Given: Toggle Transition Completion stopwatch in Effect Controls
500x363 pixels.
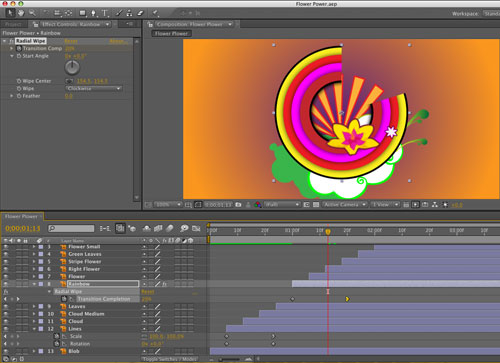Looking at the screenshot, I should 19,48.
